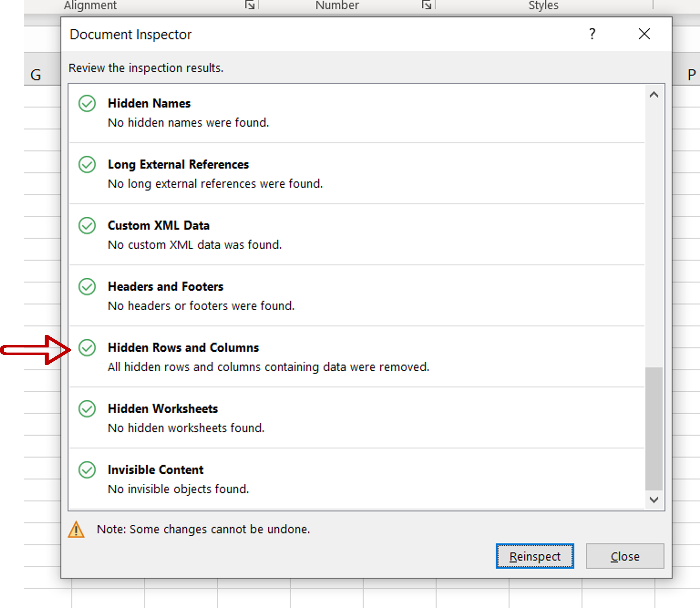Image resolution: width=700 pixels, height=608 pixels.
Task: Select column P header in the spreadsheet
Action: coord(686,69)
